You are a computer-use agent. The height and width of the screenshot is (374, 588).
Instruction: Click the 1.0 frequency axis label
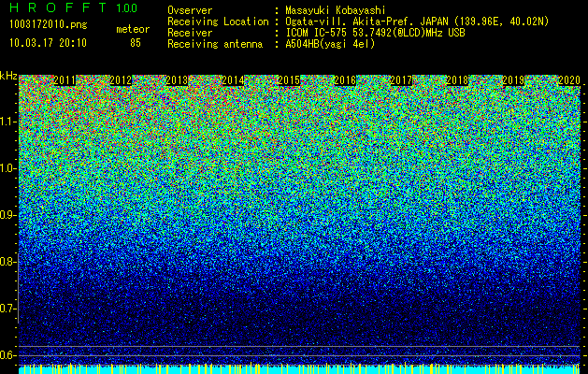pos(7,168)
